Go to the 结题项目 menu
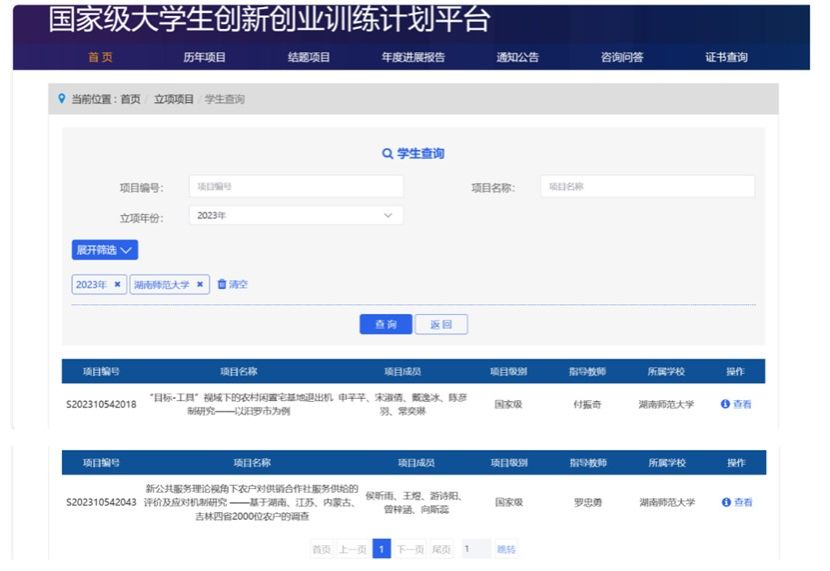Viewport: 830px width, 571px height. coord(309,57)
